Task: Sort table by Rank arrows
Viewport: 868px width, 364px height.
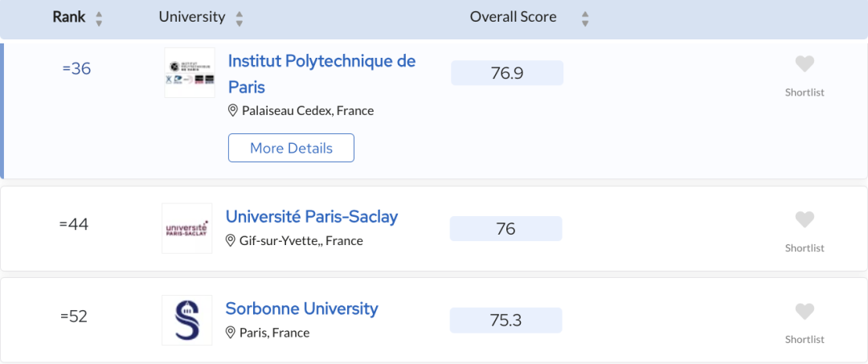Action: click(x=99, y=18)
